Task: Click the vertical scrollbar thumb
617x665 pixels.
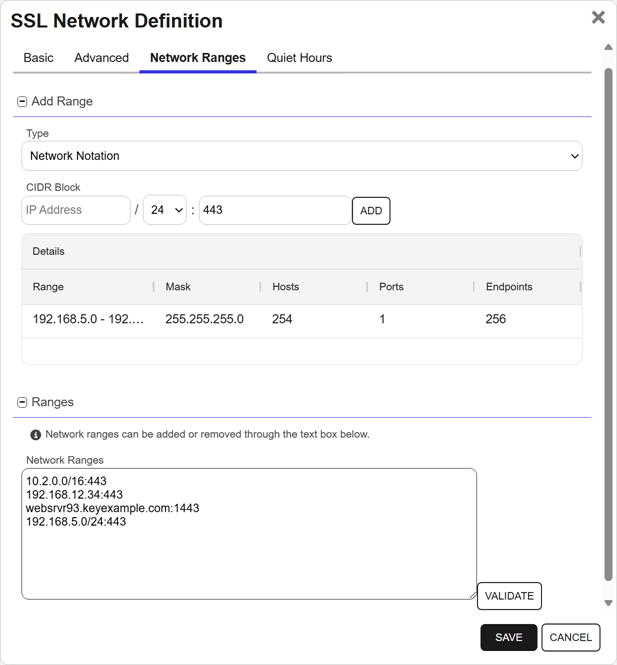Action: pyautogui.click(x=608, y=324)
